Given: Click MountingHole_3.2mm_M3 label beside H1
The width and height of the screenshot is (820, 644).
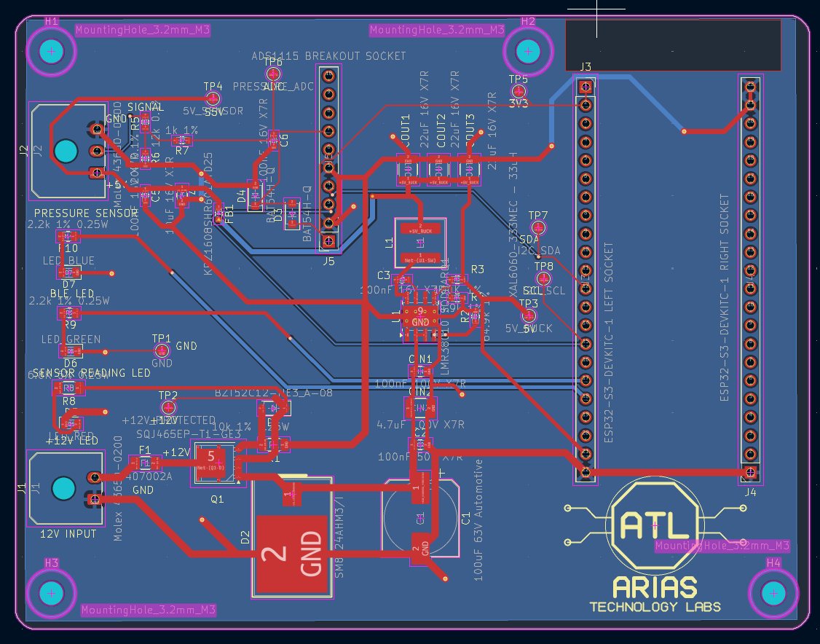Looking at the screenshot, I should click(143, 30).
